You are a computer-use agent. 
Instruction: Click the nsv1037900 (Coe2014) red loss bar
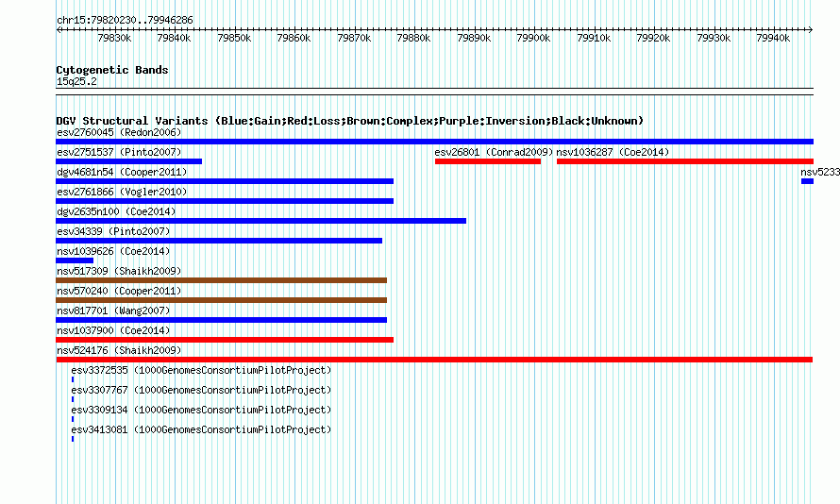[225, 340]
